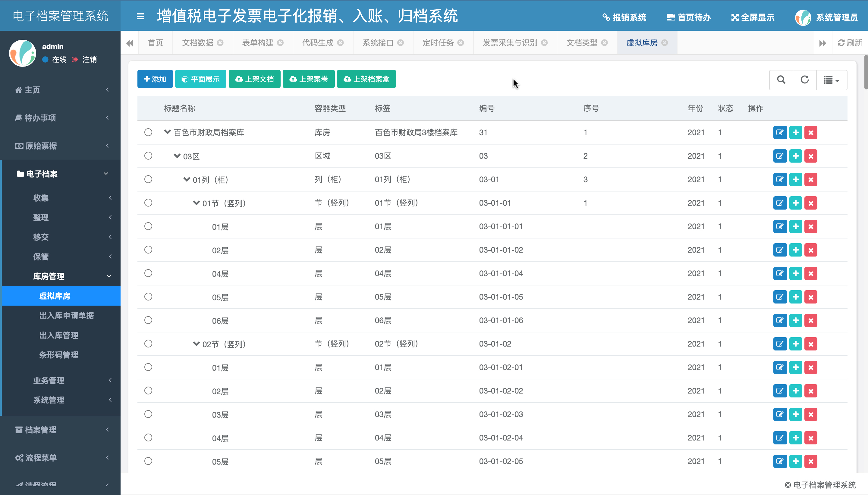Select radio for row 03-01-01-01

pyautogui.click(x=148, y=226)
